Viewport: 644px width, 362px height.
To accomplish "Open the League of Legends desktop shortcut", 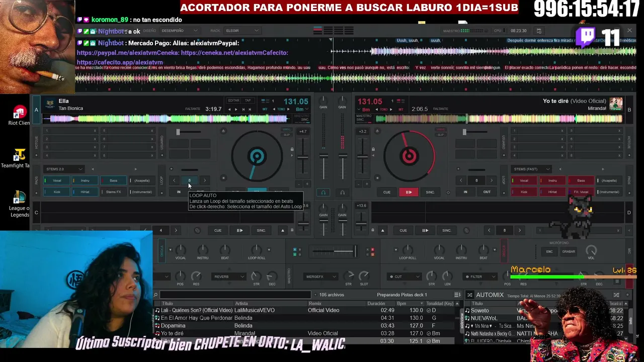I will 19,204.
